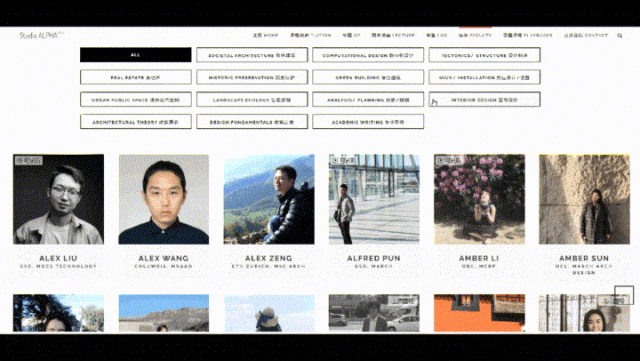The width and height of the screenshot is (640, 361).
Task: Filter by Interior Design
Action: [484, 99]
